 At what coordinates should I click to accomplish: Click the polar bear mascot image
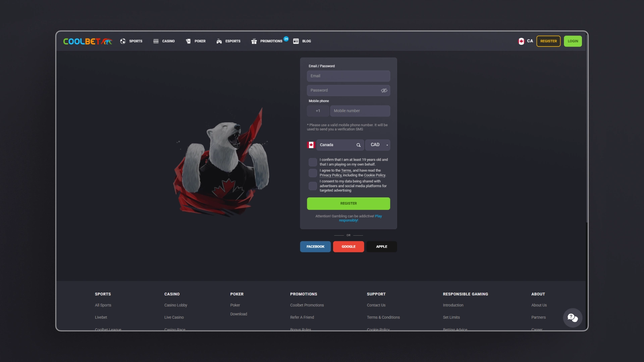coord(221,163)
